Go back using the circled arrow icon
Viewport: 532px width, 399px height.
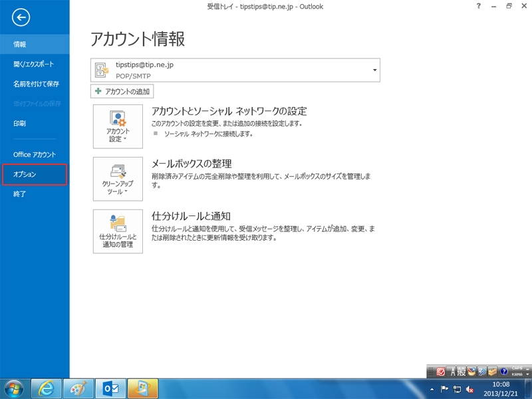[x=21, y=17]
